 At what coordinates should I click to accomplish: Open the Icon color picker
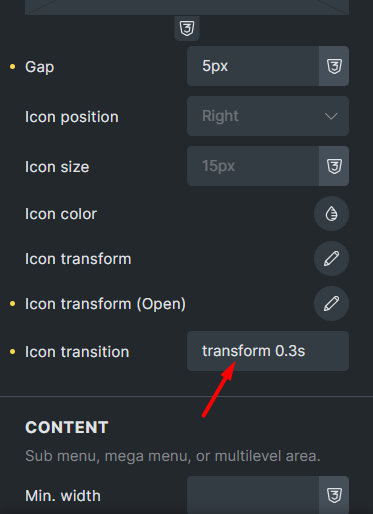tap(331, 214)
